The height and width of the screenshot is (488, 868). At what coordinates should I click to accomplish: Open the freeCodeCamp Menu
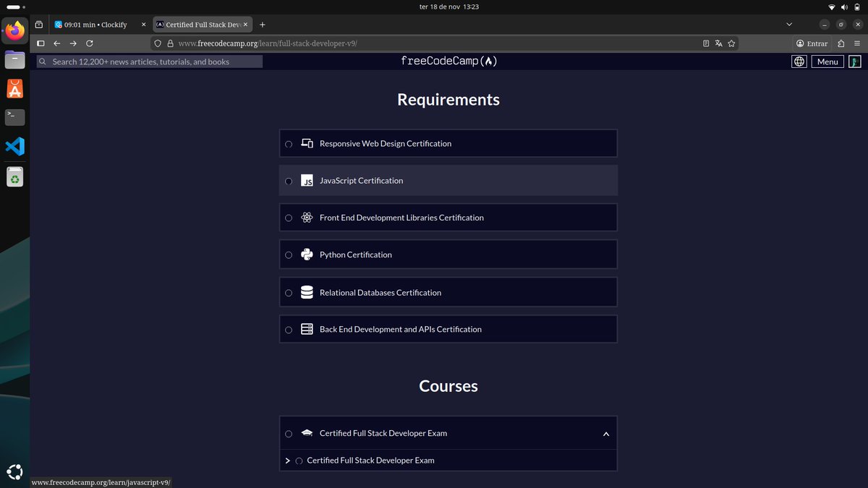[827, 61]
